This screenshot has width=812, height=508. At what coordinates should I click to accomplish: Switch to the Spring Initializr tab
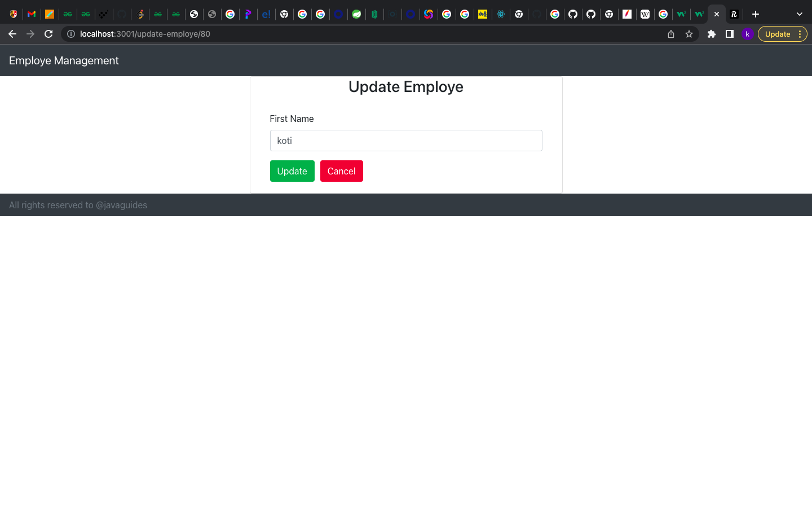356,14
